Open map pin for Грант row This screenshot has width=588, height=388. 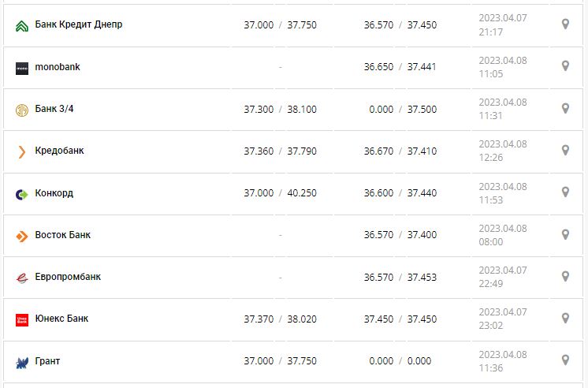coord(565,360)
